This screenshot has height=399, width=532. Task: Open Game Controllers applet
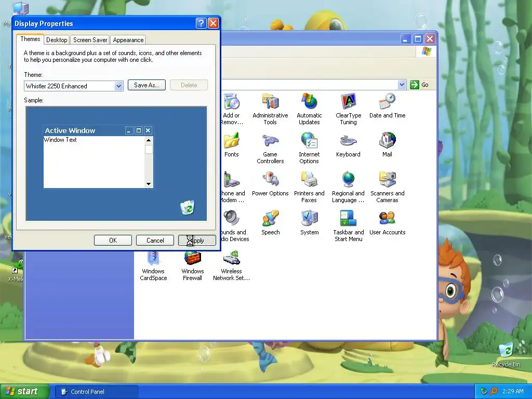click(x=270, y=141)
